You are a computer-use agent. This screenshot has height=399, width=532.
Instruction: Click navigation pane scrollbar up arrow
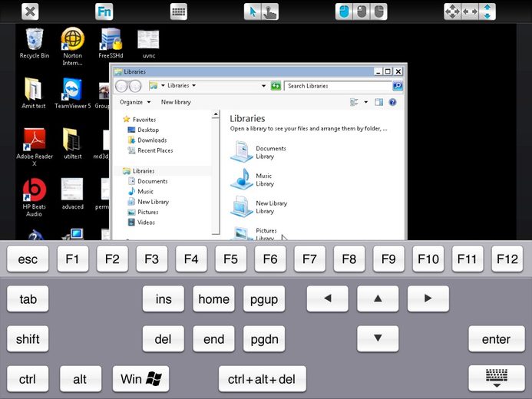[216, 114]
